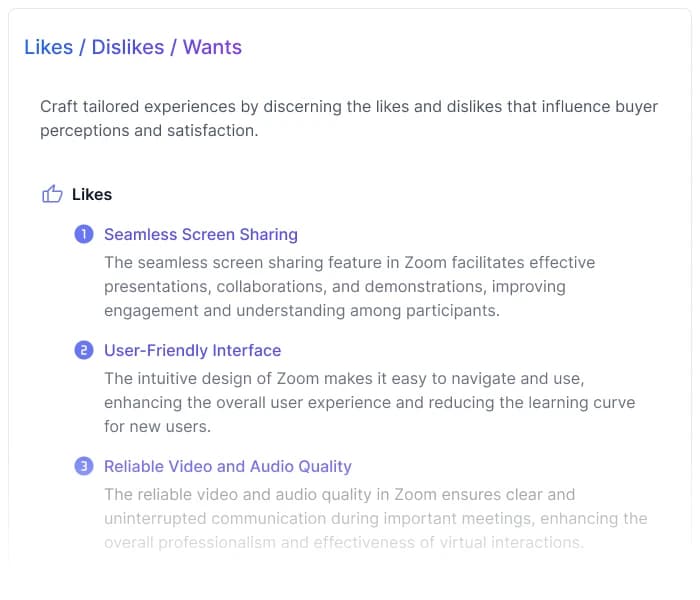The height and width of the screenshot is (600, 700).
Task: Click 'engagement and understanding among participants' line
Action: (301, 310)
